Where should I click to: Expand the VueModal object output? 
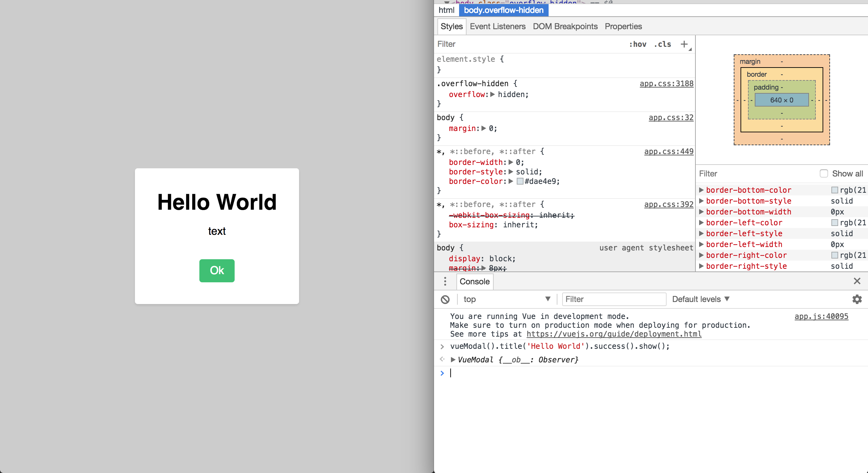(x=453, y=360)
